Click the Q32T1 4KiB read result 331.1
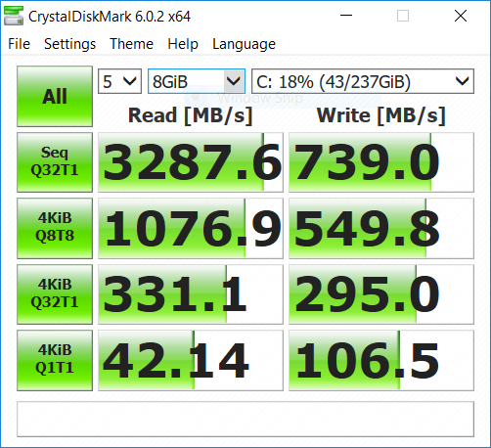 (x=191, y=294)
